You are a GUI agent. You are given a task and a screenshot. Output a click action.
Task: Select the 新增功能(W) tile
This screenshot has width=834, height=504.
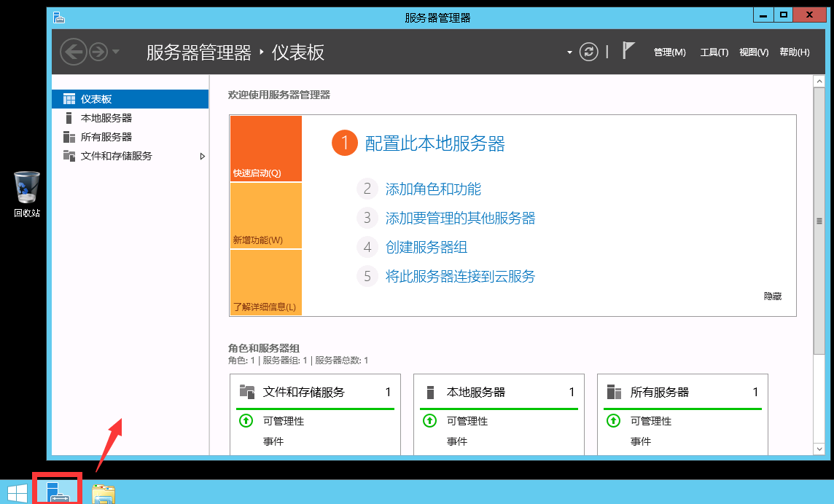[266, 216]
